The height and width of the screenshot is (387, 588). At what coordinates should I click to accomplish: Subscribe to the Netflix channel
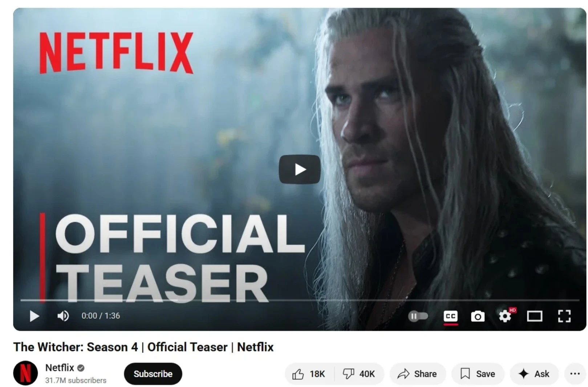tap(153, 374)
